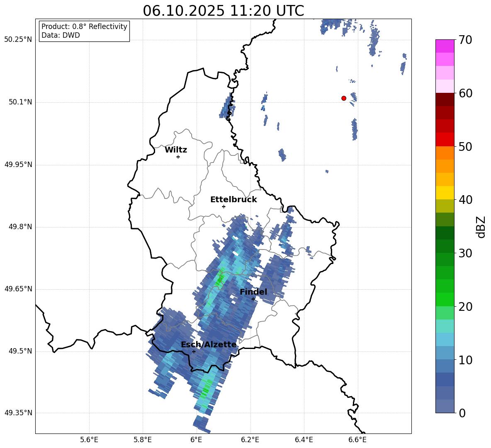This screenshot has width=491, height=448.
Task: Click the colorbar value 0
Action: pyautogui.click(x=462, y=413)
